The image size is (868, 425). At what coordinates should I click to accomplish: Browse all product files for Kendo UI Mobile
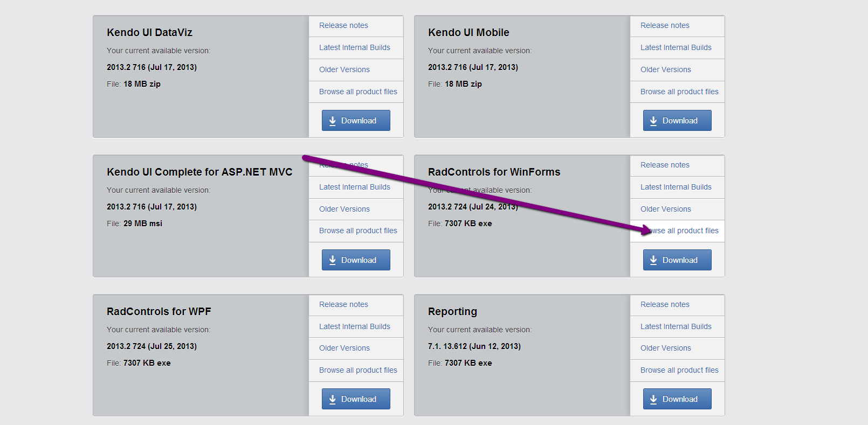[679, 92]
